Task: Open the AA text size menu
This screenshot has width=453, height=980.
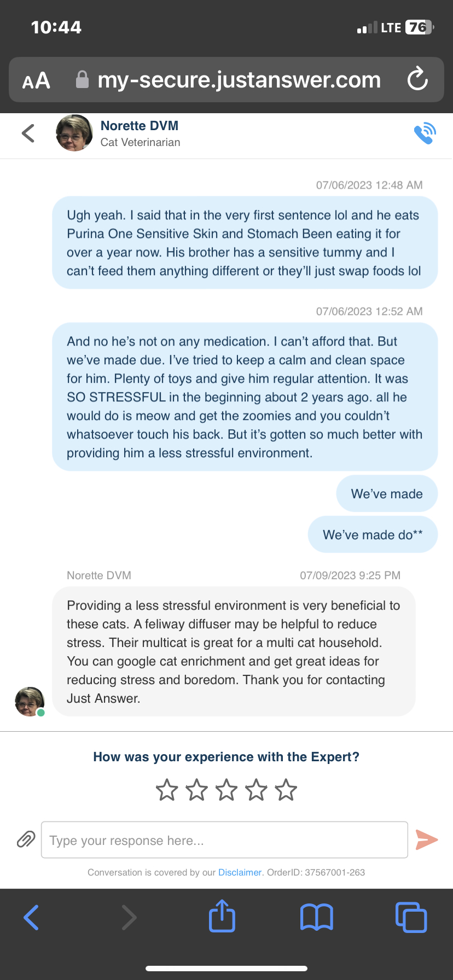Action: pos(36,81)
